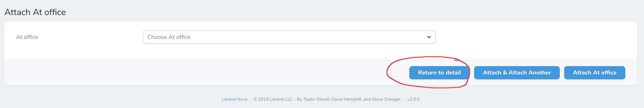Click the chevron arrow on the select field
The image size is (644, 108).
(429, 37)
